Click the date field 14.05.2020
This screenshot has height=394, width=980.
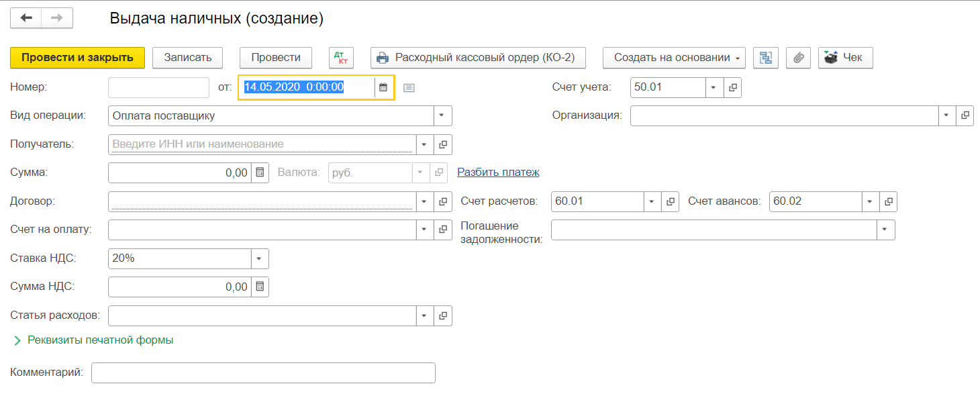click(307, 87)
